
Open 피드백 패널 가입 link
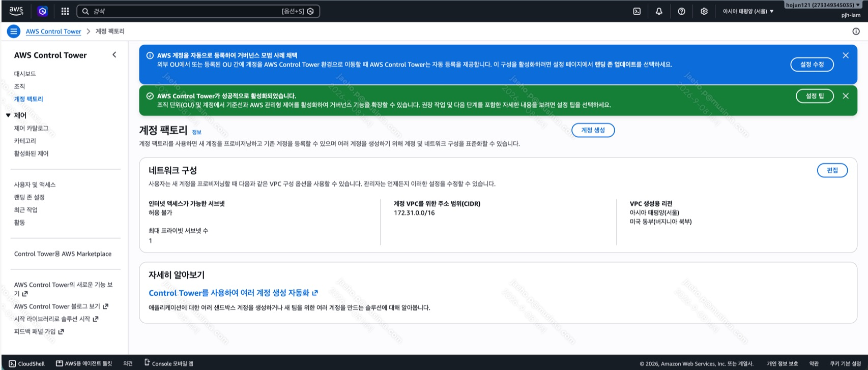39,332
